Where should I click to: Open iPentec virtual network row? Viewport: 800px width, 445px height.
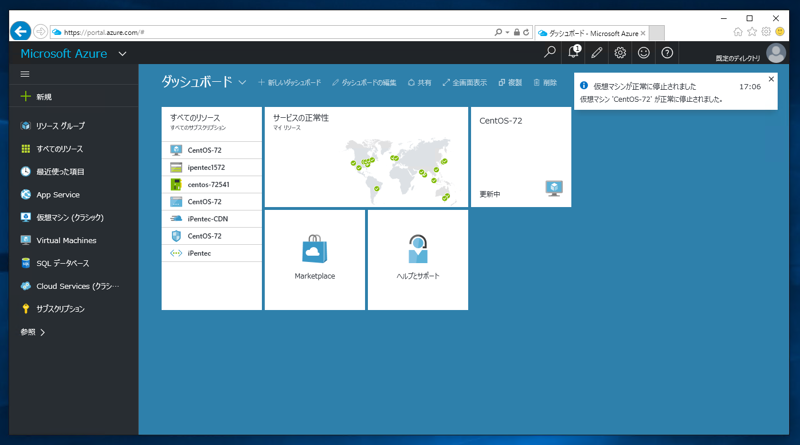(212, 253)
